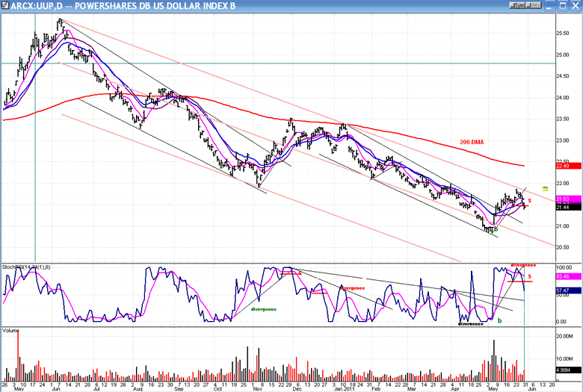
Task: Toggle the Sym link button
Action: pyautogui.click(x=516, y=5)
